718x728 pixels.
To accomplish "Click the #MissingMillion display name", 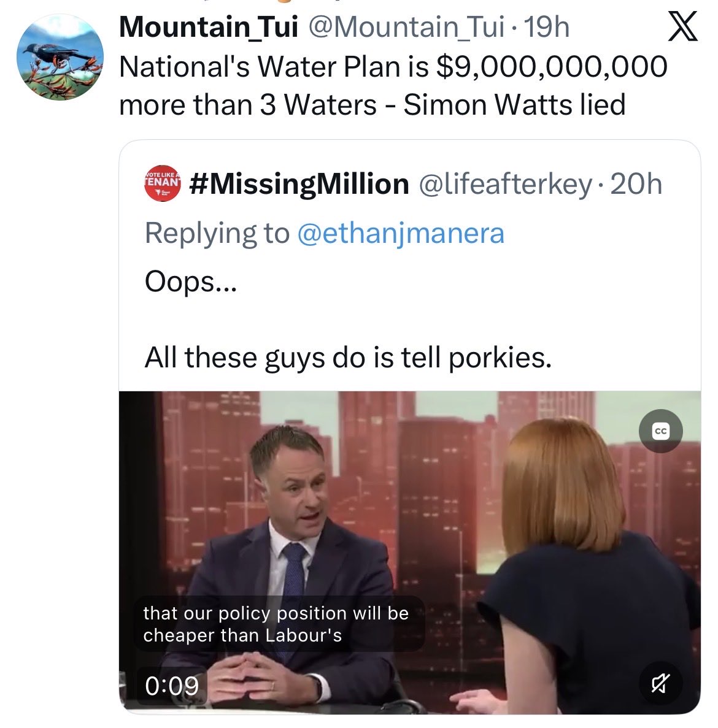I will click(299, 183).
